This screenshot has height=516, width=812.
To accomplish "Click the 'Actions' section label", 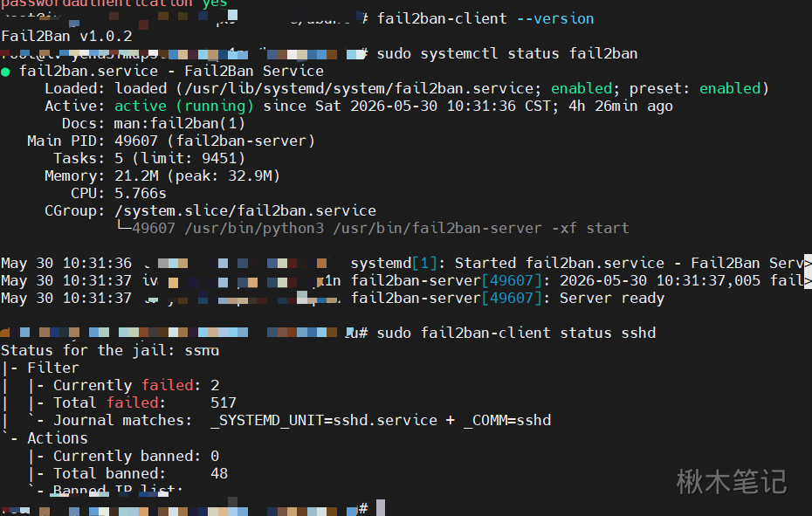I will pos(58,438).
